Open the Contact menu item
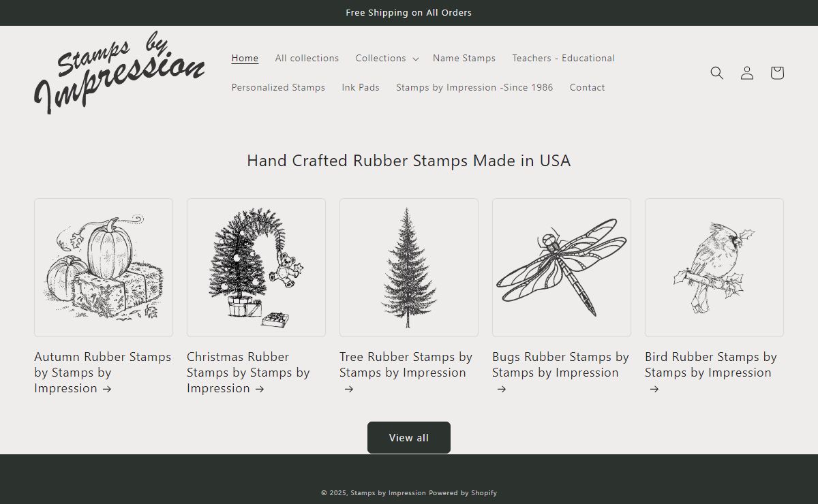This screenshot has width=818, height=504. pyautogui.click(x=588, y=88)
